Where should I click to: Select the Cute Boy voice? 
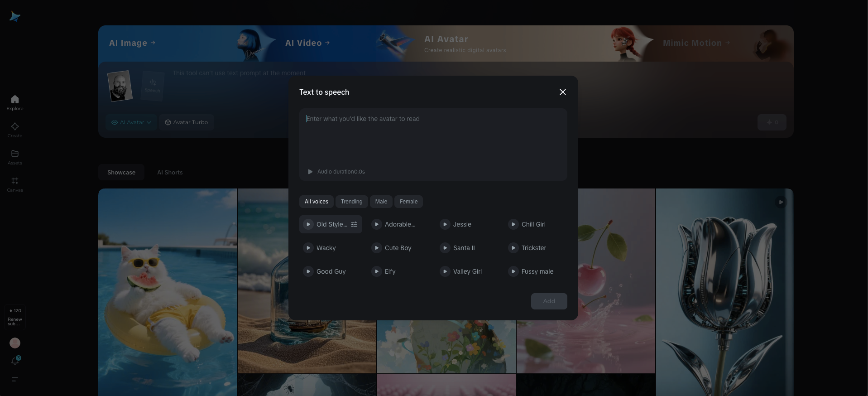(399, 248)
